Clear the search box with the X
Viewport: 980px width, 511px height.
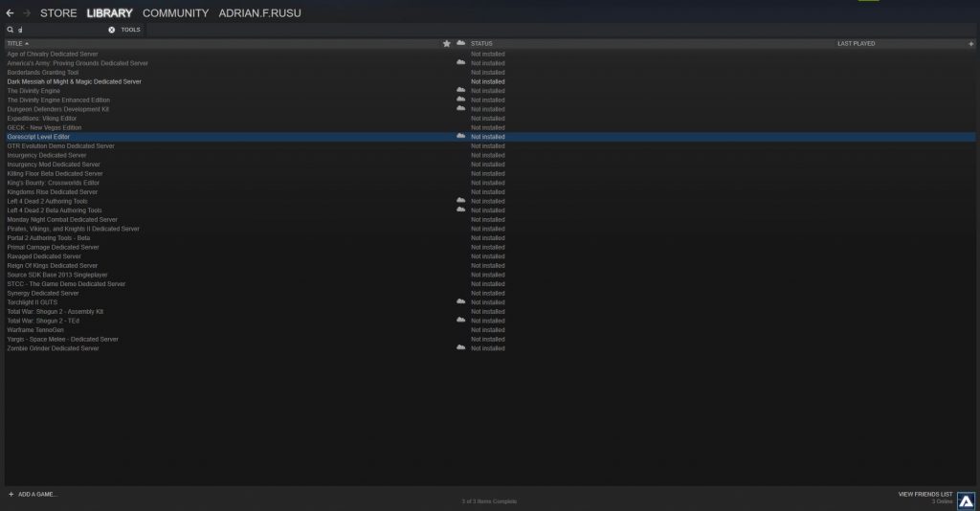111,30
